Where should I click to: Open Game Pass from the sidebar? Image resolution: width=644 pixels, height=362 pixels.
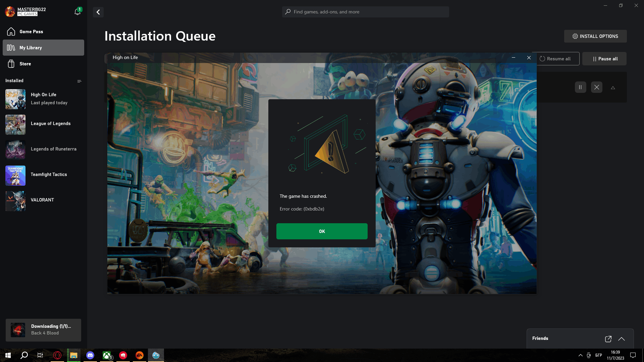tap(43, 32)
